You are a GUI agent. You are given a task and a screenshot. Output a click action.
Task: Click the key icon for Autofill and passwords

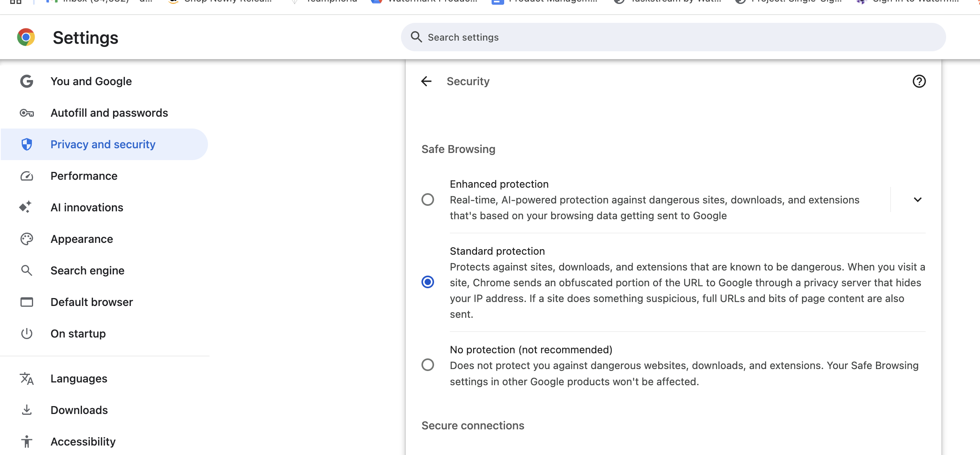click(x=26, y=113)
